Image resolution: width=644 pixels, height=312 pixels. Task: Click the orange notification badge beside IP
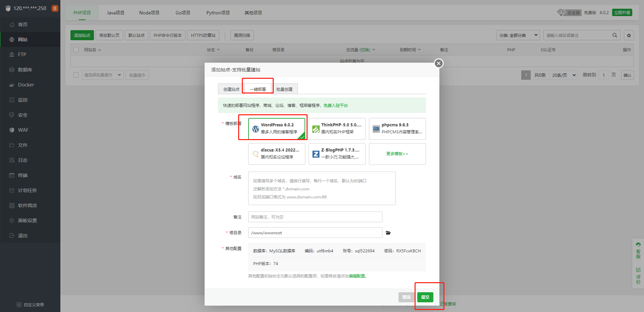point(55,8)
